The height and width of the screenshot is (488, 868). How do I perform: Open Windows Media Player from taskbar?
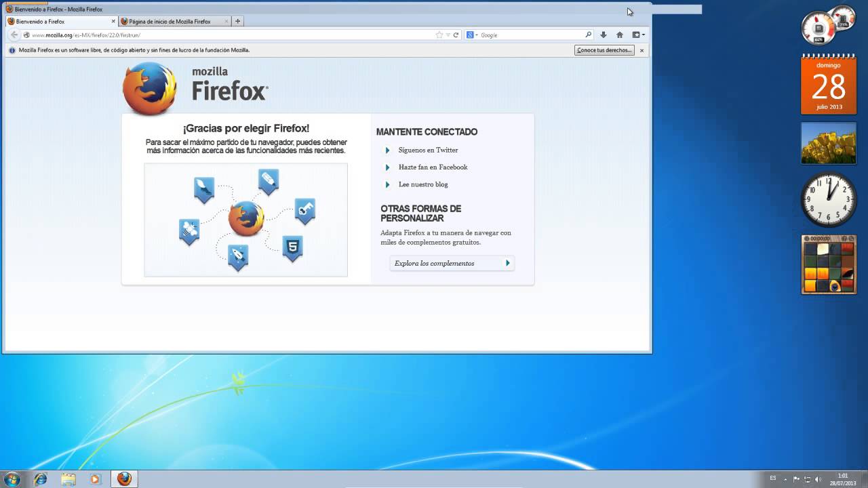95,479
